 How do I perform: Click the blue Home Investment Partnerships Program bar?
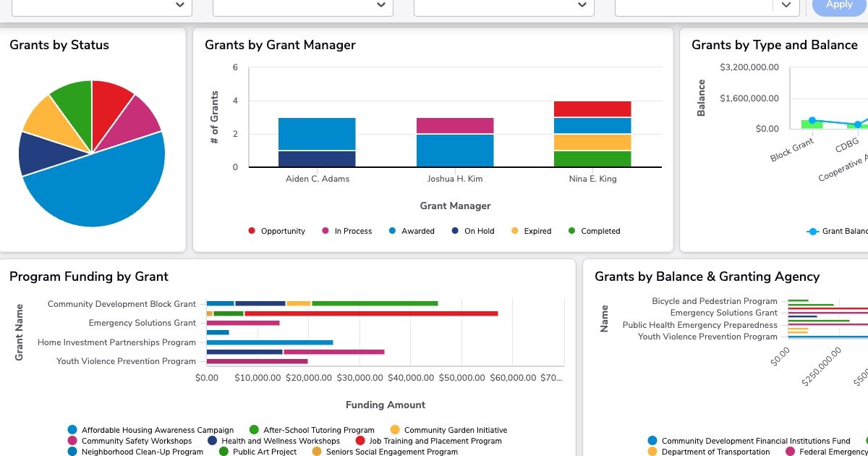(270, 342)
